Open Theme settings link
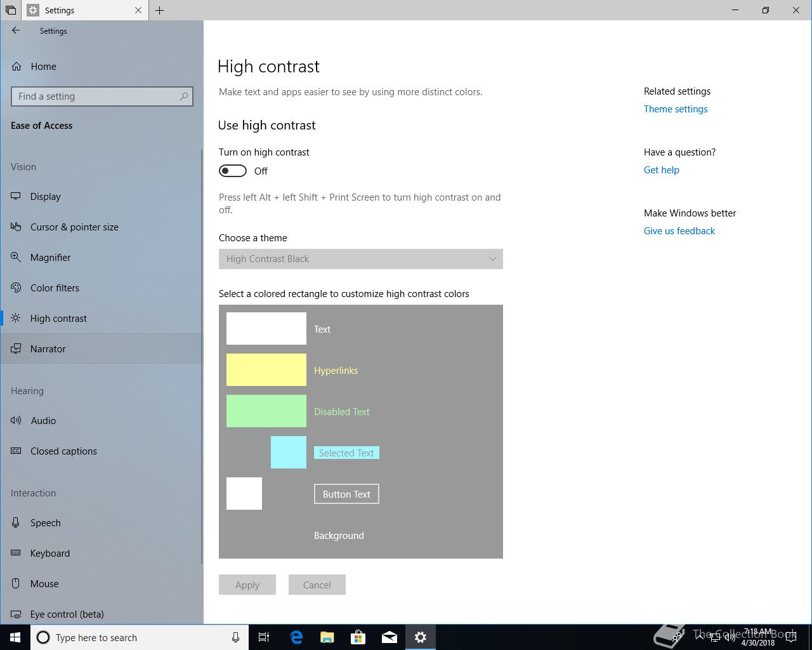This screenshot has height=650, width=812. (676, 109)
